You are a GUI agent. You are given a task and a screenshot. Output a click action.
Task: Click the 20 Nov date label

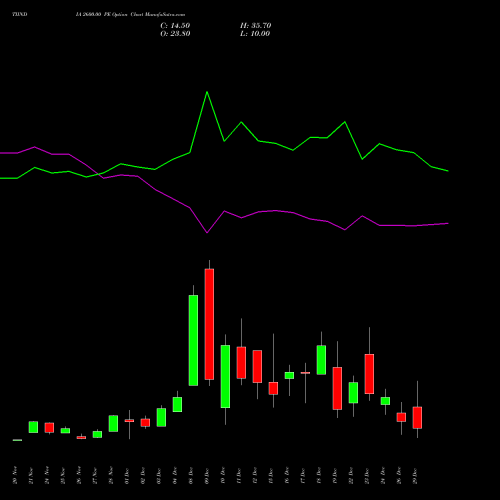[15, 475]
